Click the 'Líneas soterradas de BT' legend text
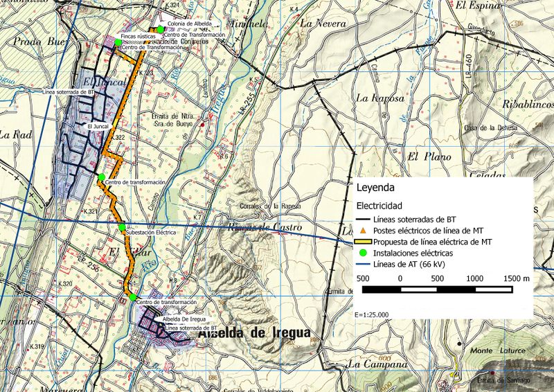 point(411,218)
